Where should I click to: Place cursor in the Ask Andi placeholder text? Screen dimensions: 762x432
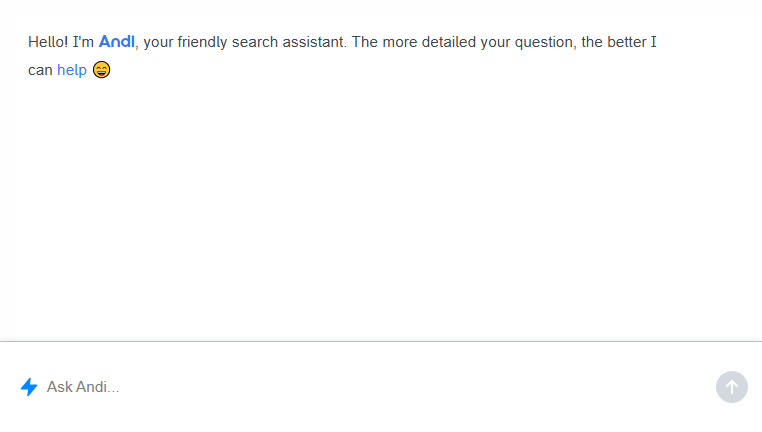pyautogui.click(x=83, y=387)
